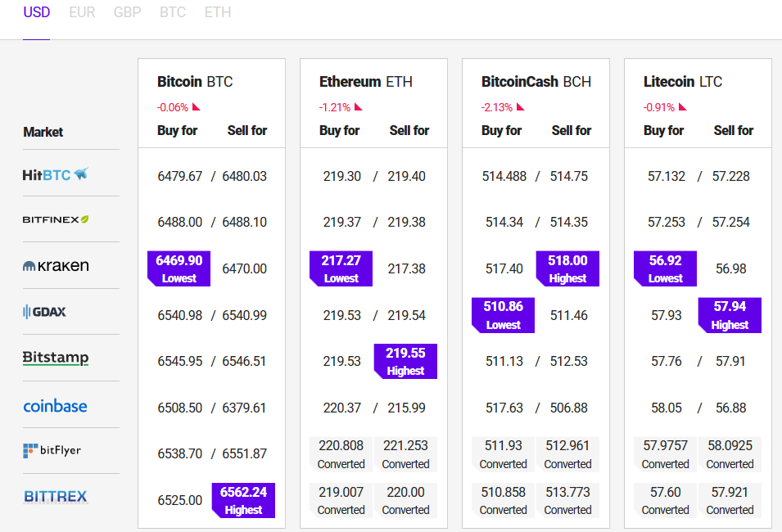
Task: Switch to the USD currency tab
Action: pos(36,12)
